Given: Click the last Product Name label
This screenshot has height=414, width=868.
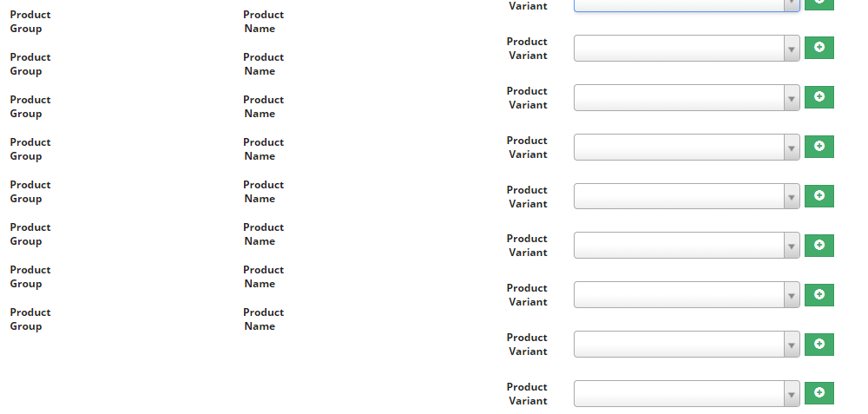Looking at the screenshot, I should [263, 319].
